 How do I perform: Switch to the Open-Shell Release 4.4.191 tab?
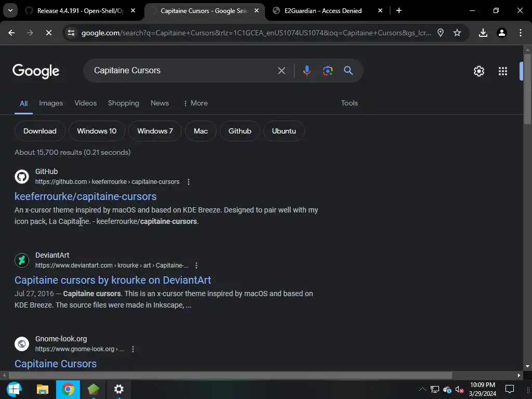coord(80,11)
